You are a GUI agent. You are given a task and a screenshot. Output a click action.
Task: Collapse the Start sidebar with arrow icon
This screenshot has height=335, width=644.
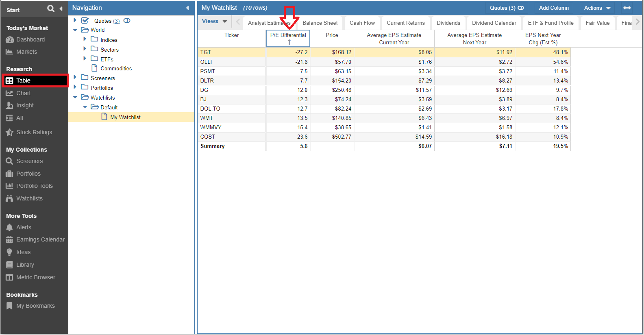[61, 9]
